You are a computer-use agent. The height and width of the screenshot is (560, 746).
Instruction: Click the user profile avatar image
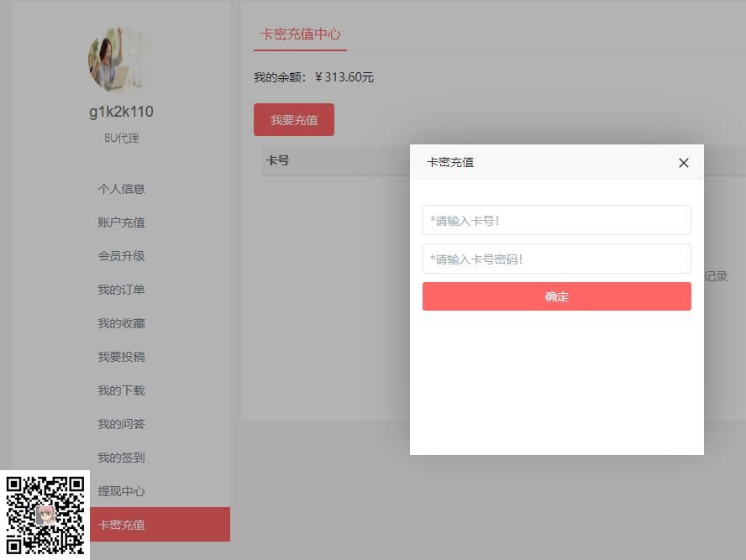click(x=119, y=58)
